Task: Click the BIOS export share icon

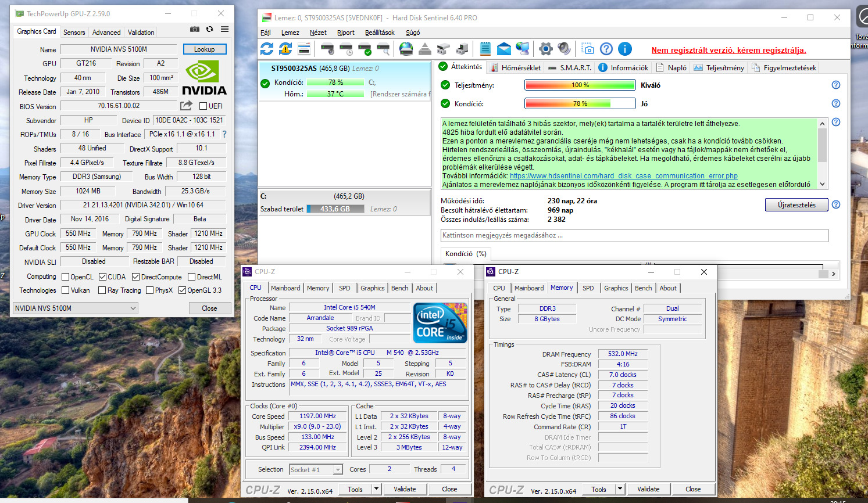Action: point(186,106)
